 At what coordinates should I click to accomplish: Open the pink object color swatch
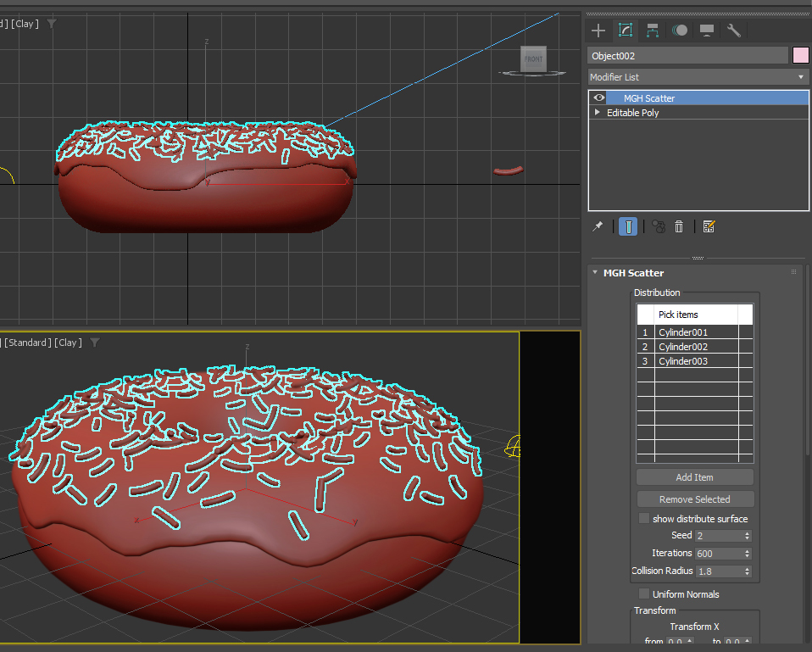coord(801,55)
